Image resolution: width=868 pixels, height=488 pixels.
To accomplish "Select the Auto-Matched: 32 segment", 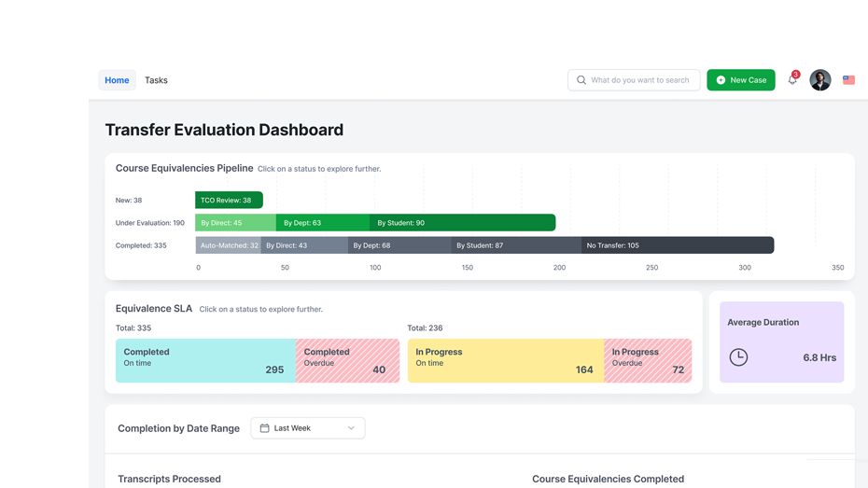I will pyautogui.click(x=228, y=245).
